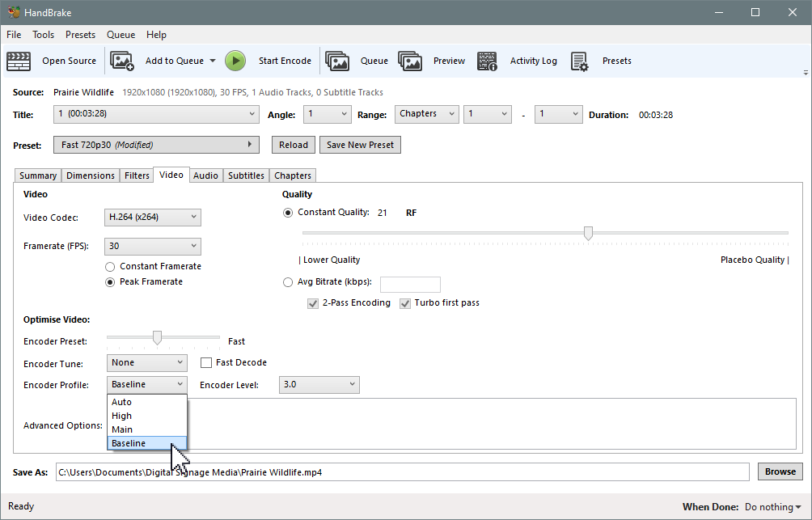Screen dimensions: 812x520
Task: Click the Open Source clapperboard icon
Action: [x=19, y=61]
